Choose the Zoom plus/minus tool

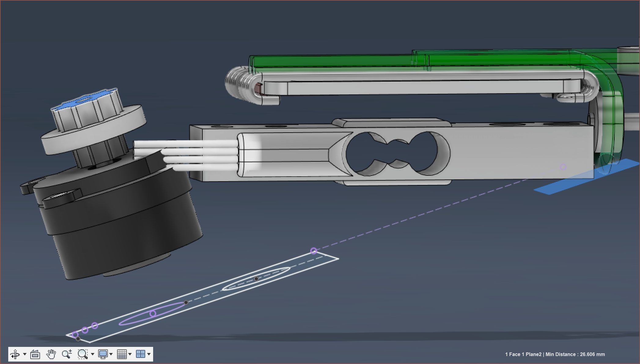pyautogui.click(x=67, y=354)
